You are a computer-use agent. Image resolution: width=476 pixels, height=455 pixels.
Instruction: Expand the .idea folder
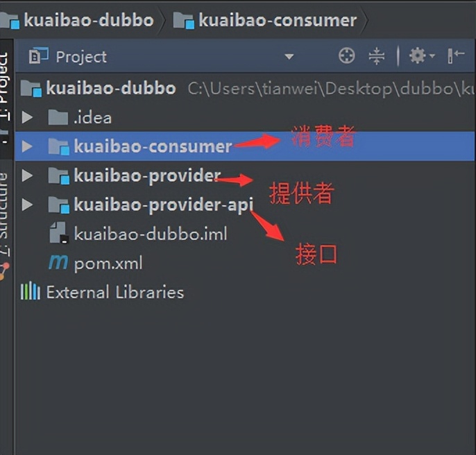pyautogui.click(x=27, y=117)
